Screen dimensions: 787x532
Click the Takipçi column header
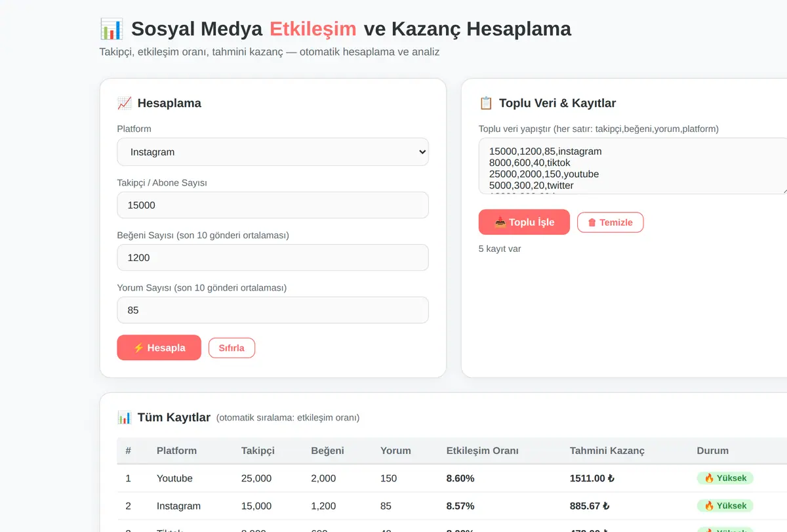coord(258,451)
